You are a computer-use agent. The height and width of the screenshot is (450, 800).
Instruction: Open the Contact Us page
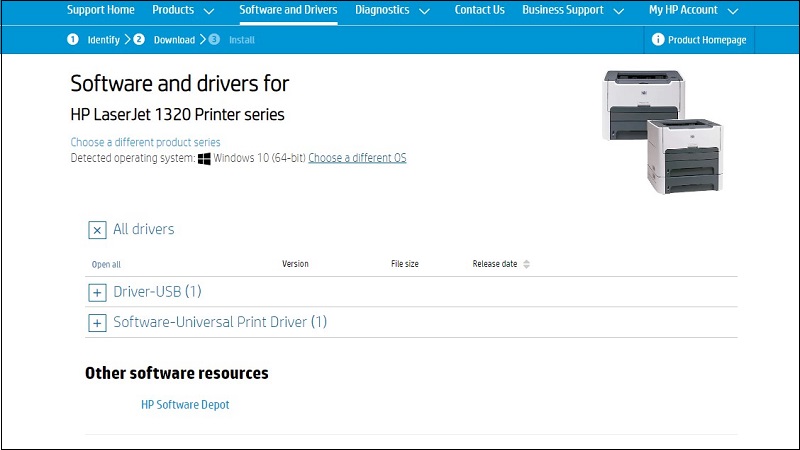pos(479,10)
